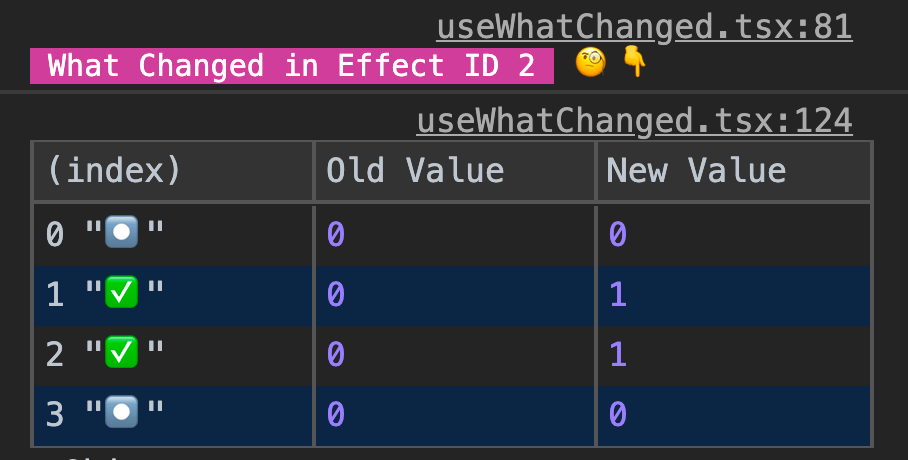Screen dimensions: 908x460
Task: Sort table by New Value column header
Action: point(734,171)
